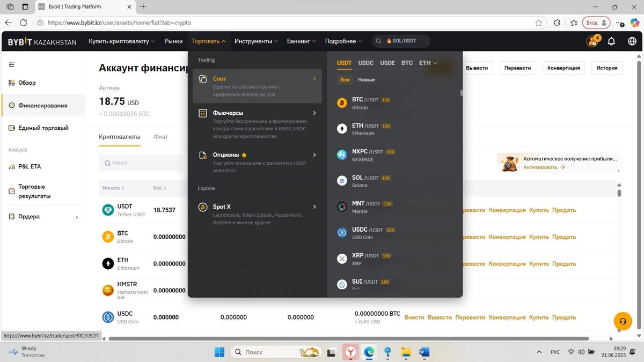This screenshot has height=362, width=644.
Task: Click the Активировать link in the banner
Action: coord(544,167)
